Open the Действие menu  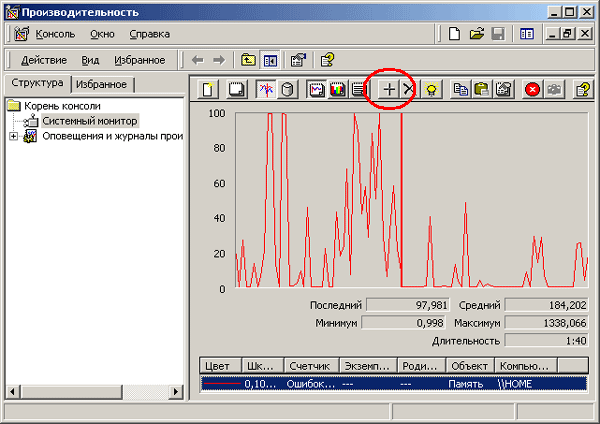click(x=44, y=60)
